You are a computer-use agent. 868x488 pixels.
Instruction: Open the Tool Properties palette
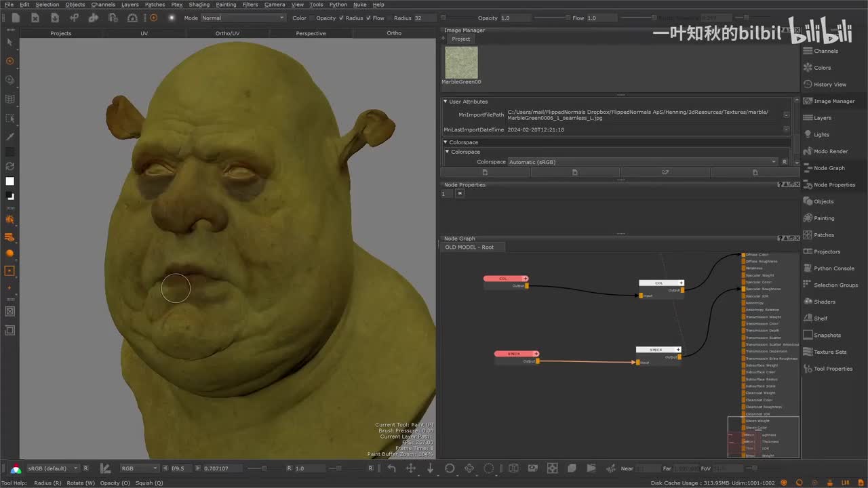click(833, 369)
